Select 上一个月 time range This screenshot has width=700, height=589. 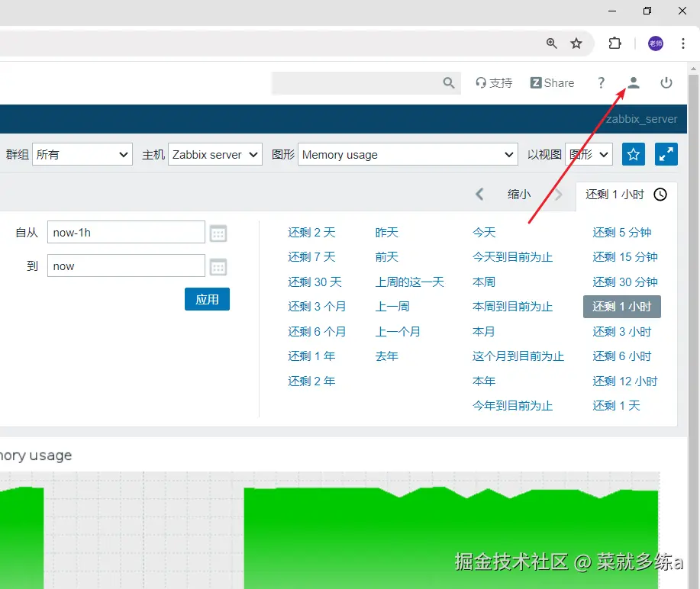(x=398, y=332)
